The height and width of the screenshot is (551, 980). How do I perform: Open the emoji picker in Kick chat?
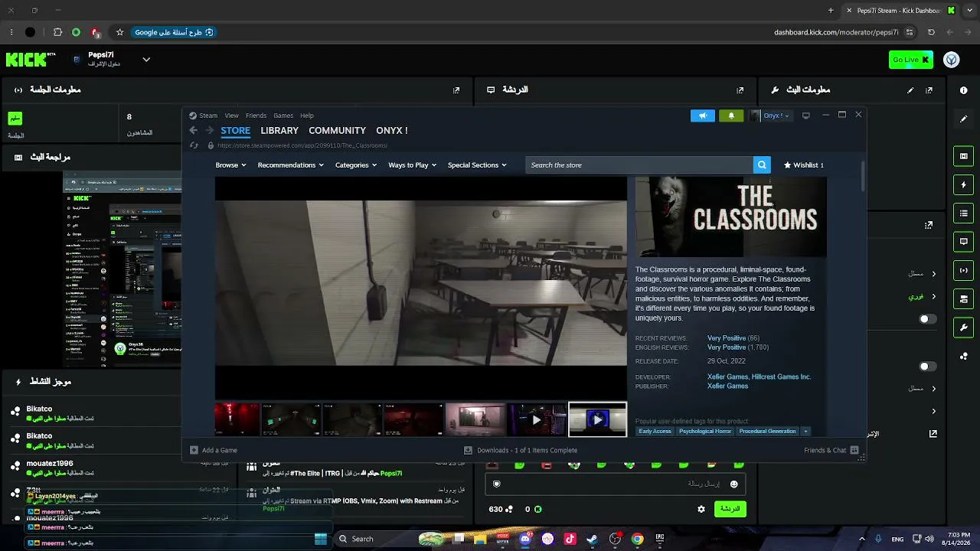733,484
